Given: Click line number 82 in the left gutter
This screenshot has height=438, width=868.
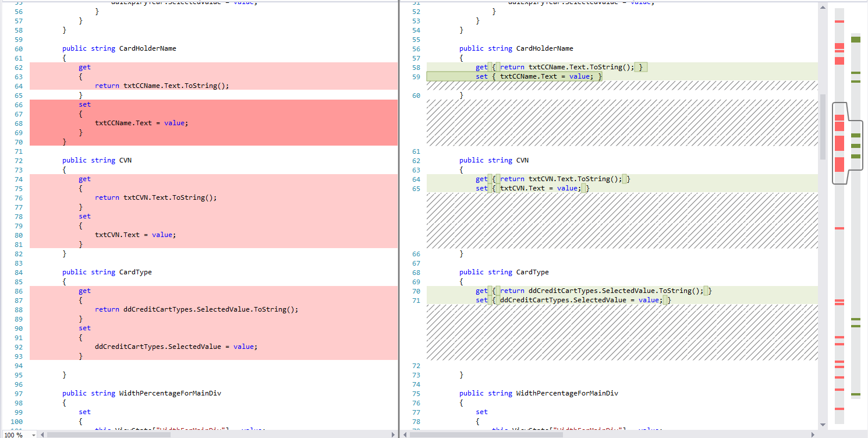Looking at the screenshot, I should click(18, 253).
